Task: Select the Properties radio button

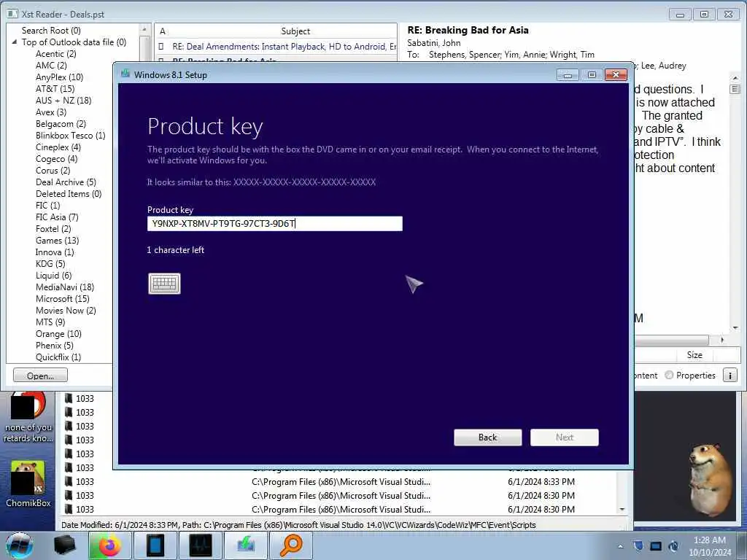Action: [669, 376]
